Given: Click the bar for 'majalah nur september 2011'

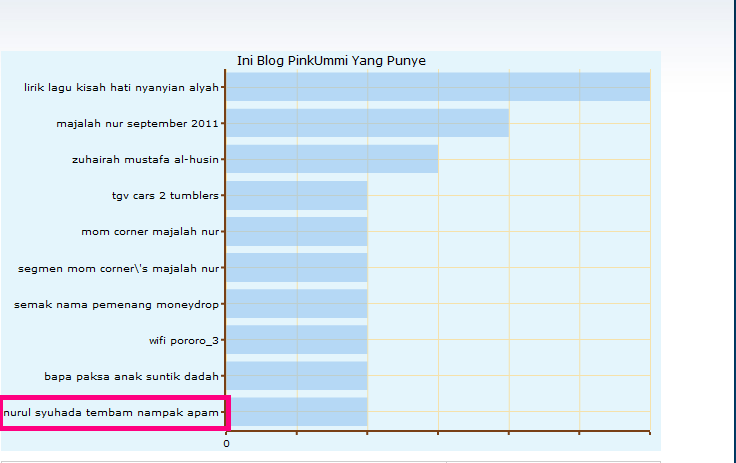Looking at the screenshot, I should coord(367,123).
